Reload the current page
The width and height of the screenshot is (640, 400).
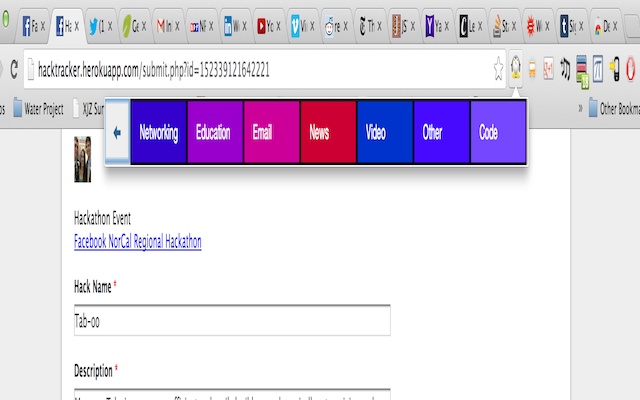tap(14, 69)
